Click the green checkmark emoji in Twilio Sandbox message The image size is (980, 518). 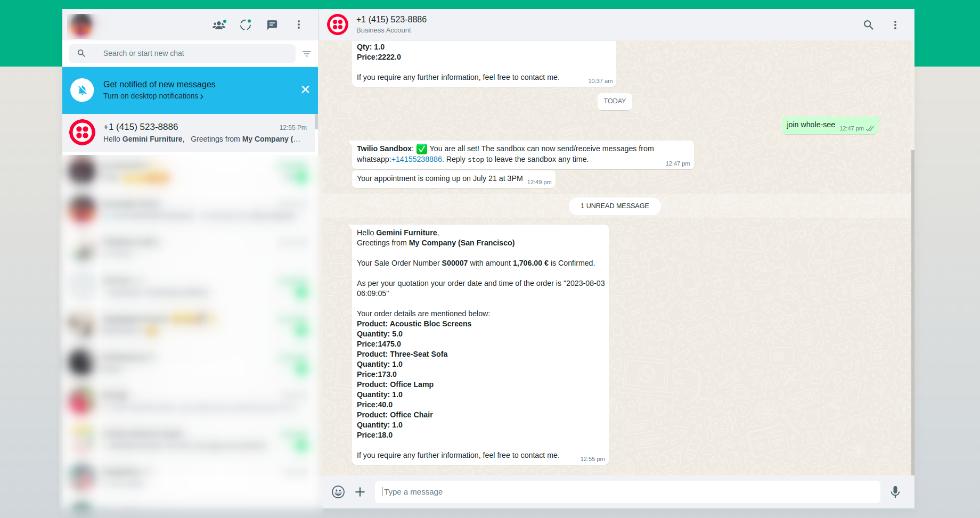tap(422, 149)
